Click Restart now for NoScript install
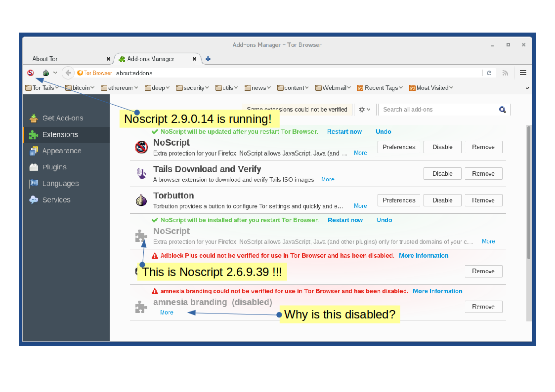Screen dimensions: 555x392 (345, 220)
